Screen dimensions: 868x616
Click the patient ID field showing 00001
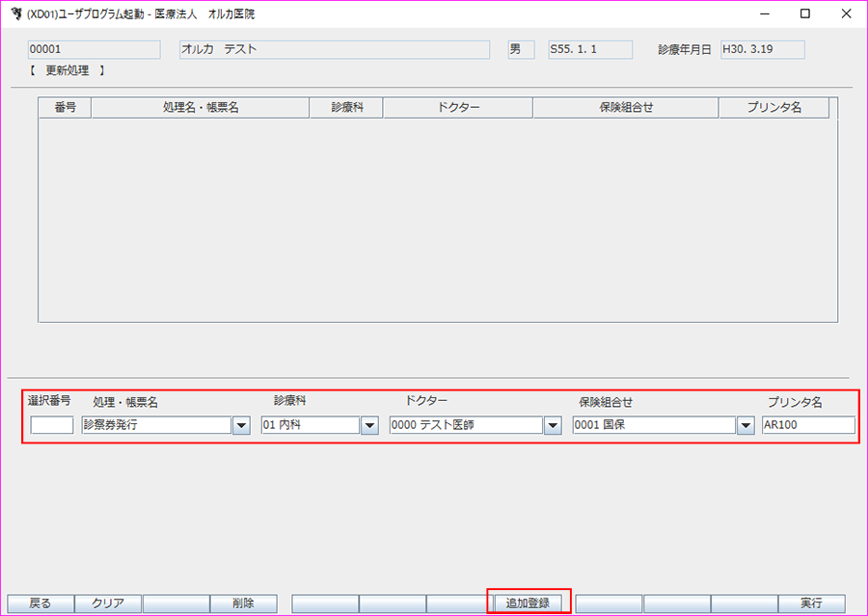[93, 49]
